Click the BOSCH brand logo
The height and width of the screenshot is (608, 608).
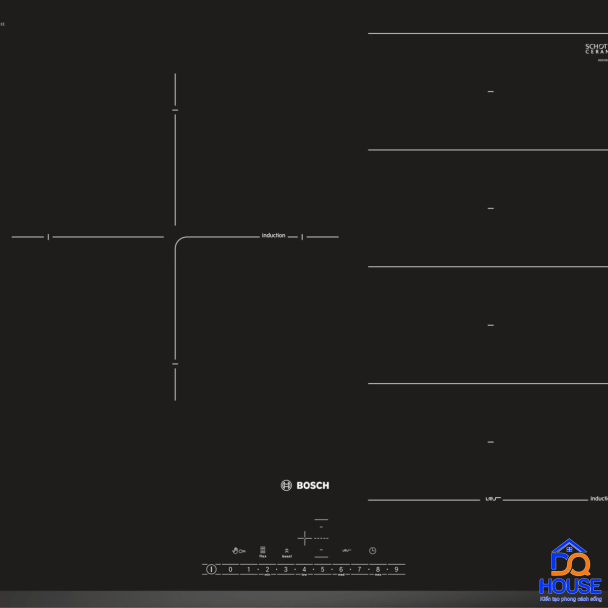305,485
